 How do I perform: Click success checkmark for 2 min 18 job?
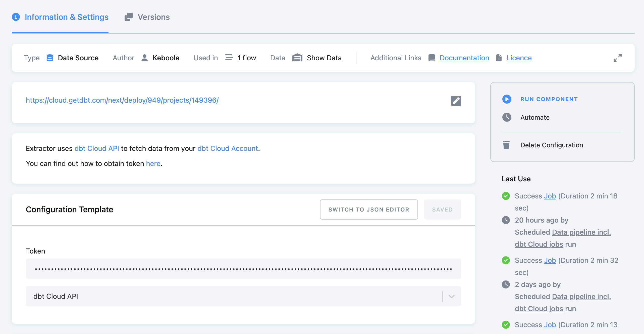pos(506,196)
